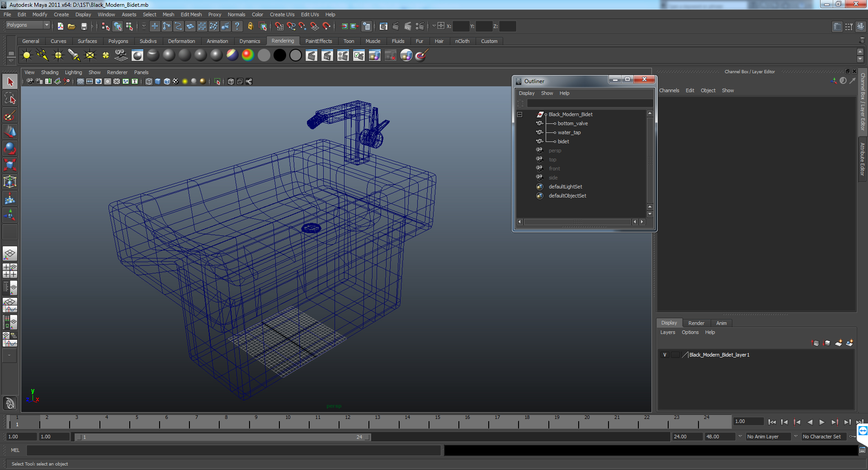Click the single perspective layout icon
This screenshot has width=868, height=470.
[10, 254]
